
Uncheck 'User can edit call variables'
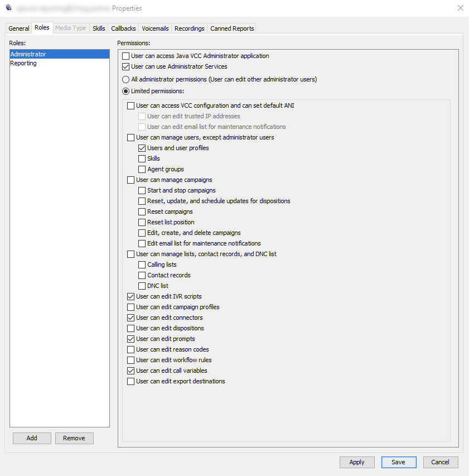coord(130,371)
